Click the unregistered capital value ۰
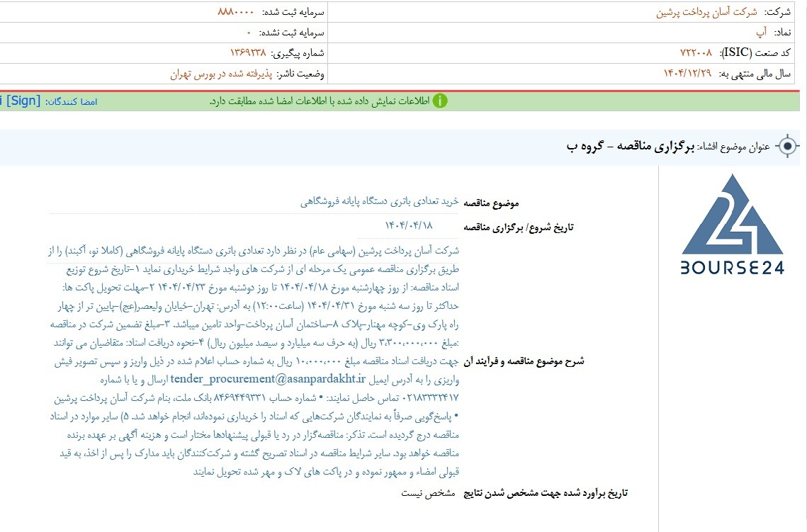807x532 pixels. click(249, 33)
